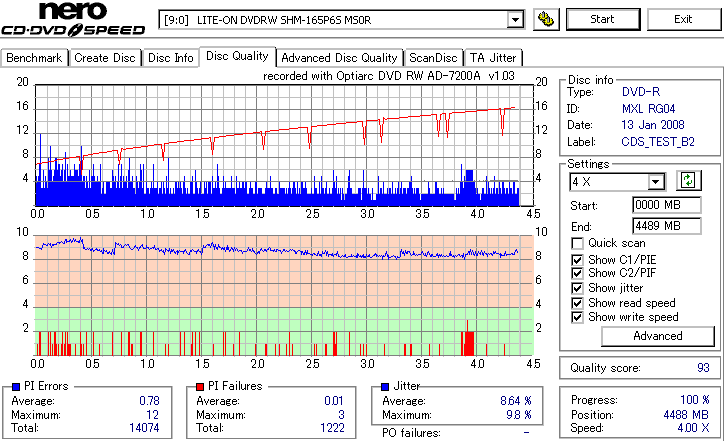Click the recorded with Optiarc caption
724x441 pixels.
[389, 76]
